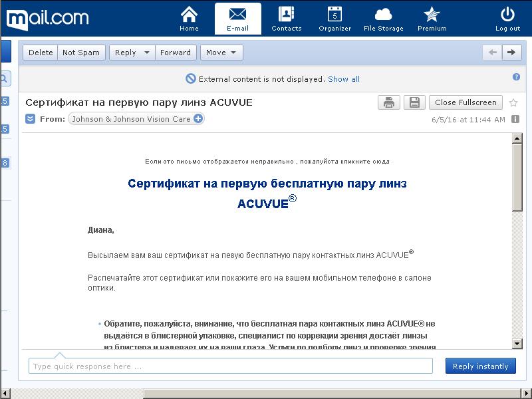Screen dimensions: 532x399
Task: Expand sender details chevron icon
Action: [30, 119]
